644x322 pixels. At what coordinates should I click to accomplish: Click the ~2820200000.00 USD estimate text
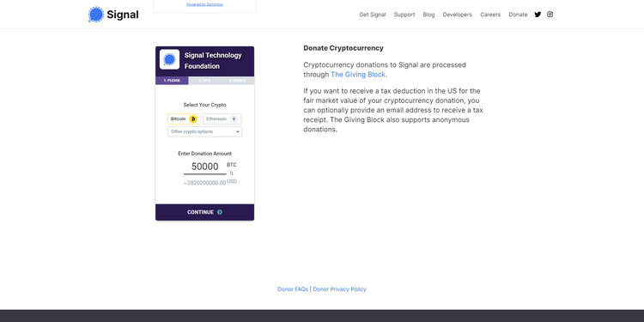click(210, 182)
